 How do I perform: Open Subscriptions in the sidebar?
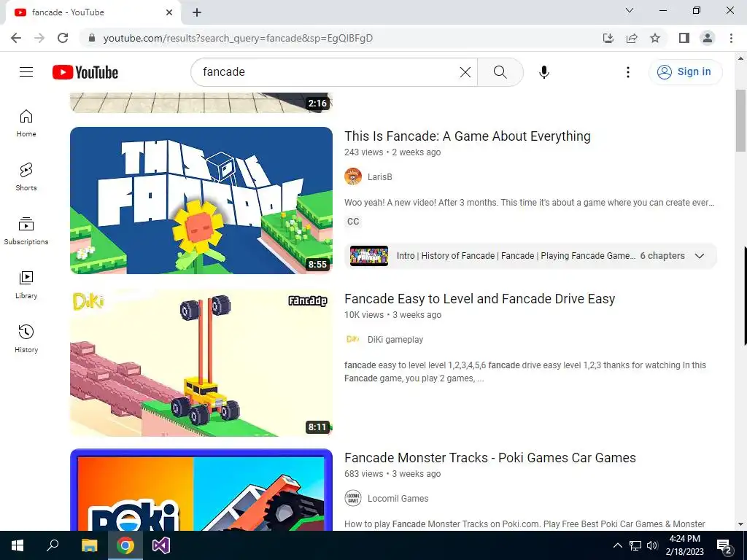26,231
